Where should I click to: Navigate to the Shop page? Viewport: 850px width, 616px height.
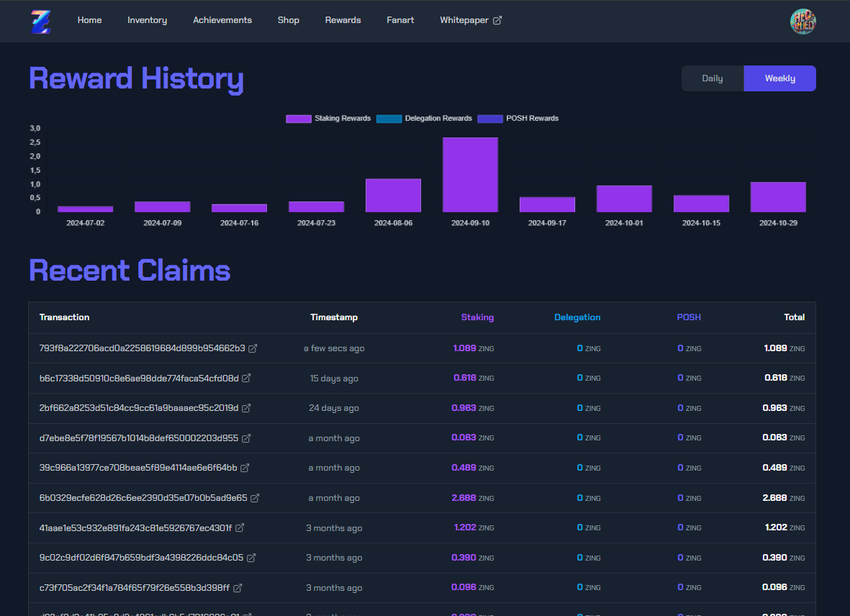click(x=289, y=20)
